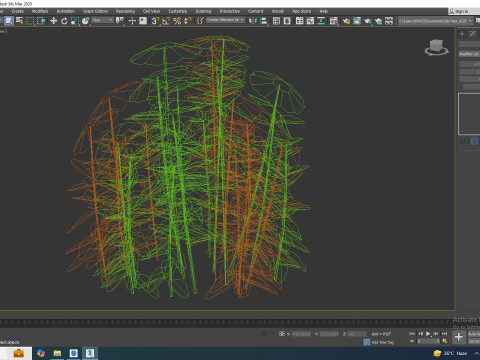The image size is (480, 360).
Task: Click Previous Frame button
Action: (x=420, y=333)
